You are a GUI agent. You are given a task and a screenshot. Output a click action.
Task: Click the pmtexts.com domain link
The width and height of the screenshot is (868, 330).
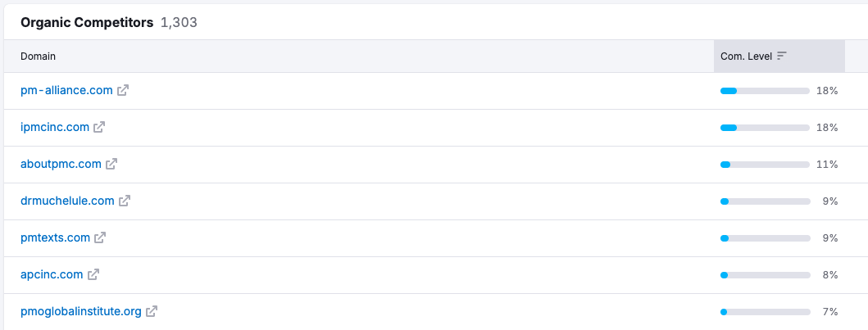point(55,237)
